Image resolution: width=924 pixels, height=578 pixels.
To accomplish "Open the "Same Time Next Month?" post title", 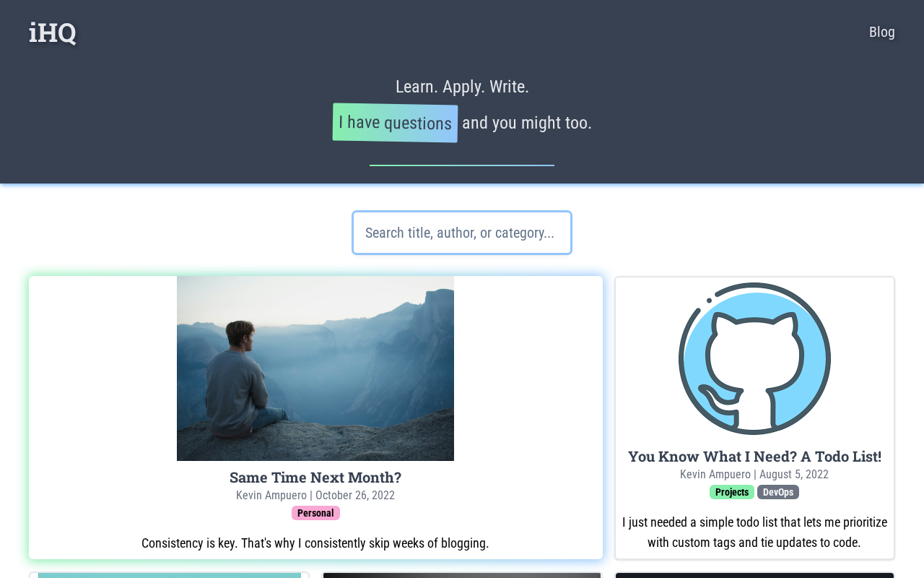I will tap(315, 478).
